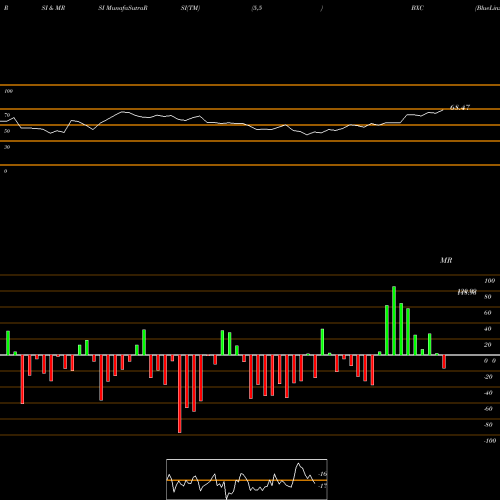Click the 60 label on the MR axis
Screen dimensions: 500x500
point(488,313)
